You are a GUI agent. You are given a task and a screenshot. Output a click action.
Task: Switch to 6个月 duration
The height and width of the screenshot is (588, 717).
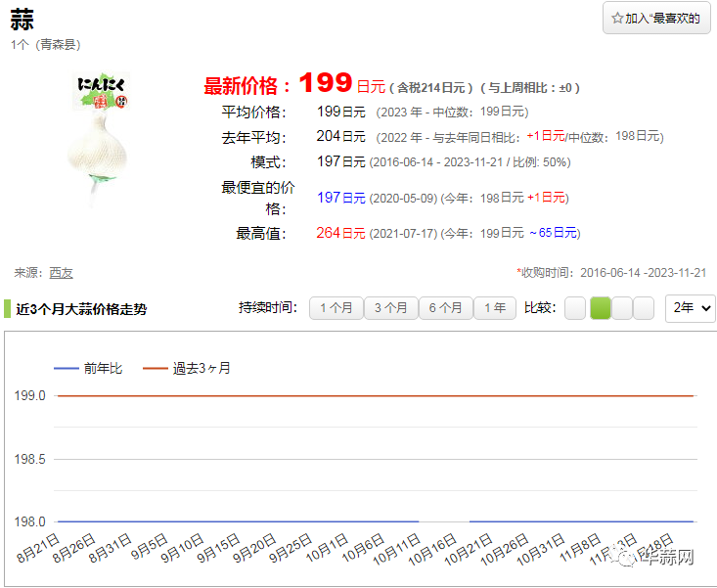tap(445, 308)
